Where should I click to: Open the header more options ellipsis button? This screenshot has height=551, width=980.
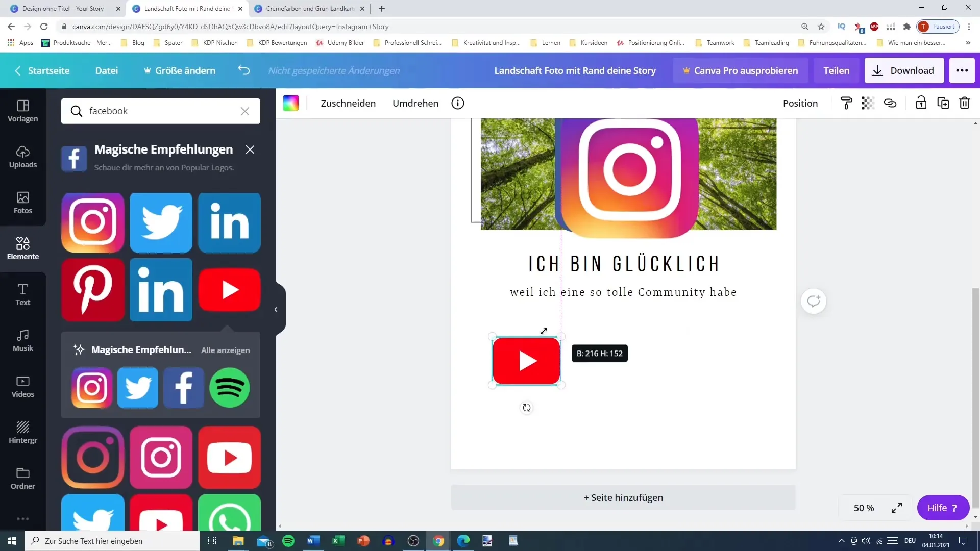(x=962, y=70)
